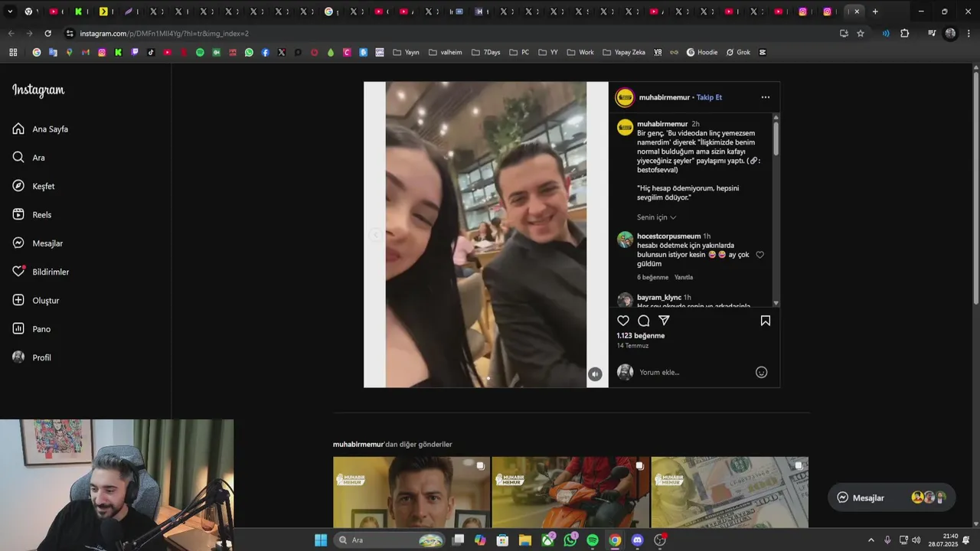The width and height of the screenshot is (980, 551).
Task: Click Yanıtla under hocestcorpusmeum's comment
Action: (683, 277)
